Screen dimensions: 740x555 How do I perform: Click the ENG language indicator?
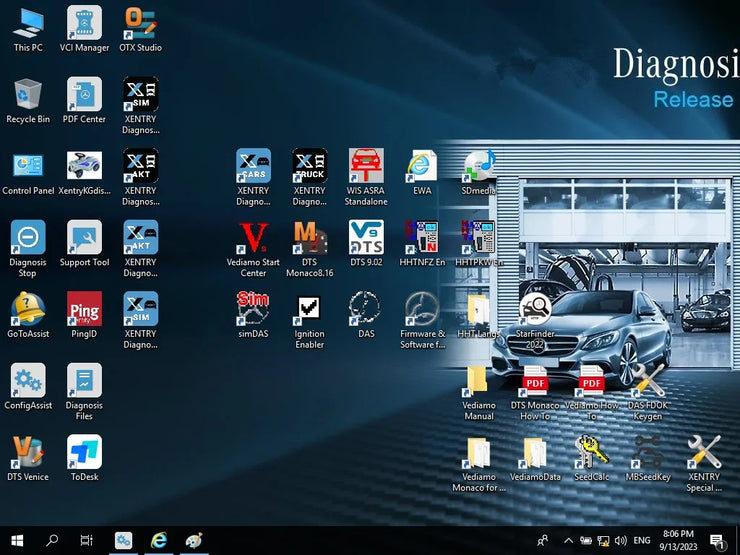click(x=642, y=541)
